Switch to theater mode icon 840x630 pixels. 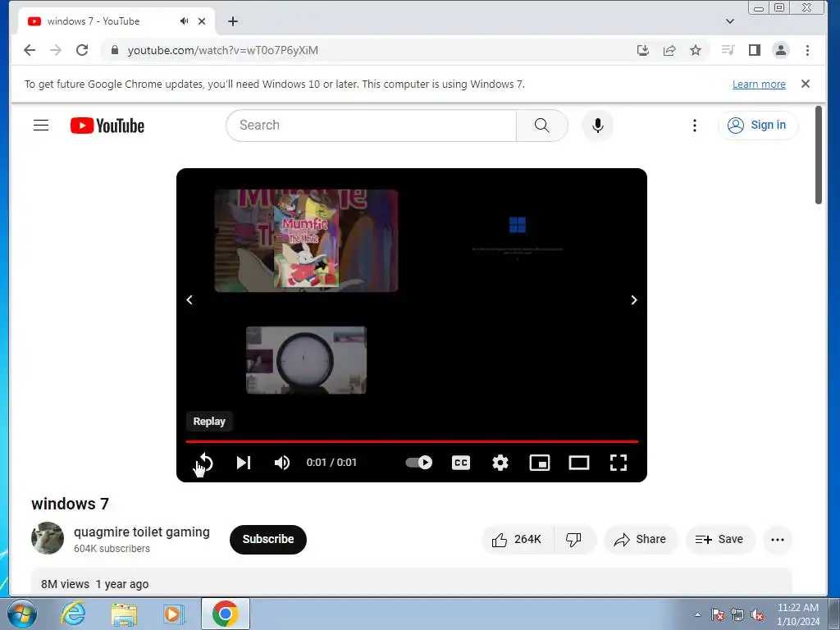coord(578,463)
